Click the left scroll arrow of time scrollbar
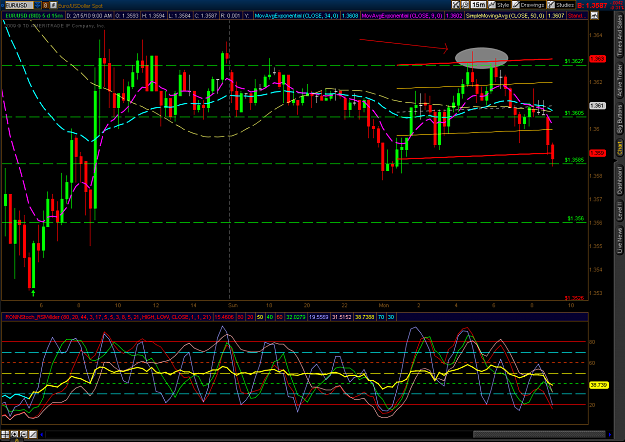Image resolution: width=625 pixels, height=442 pixels. [42, 434]
